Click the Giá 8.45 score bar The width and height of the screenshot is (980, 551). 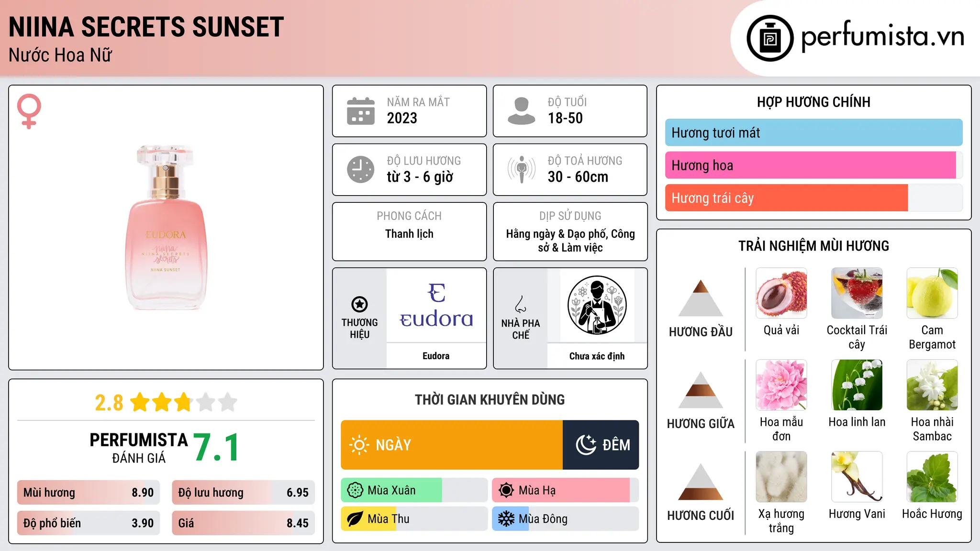tap(243, 523)
